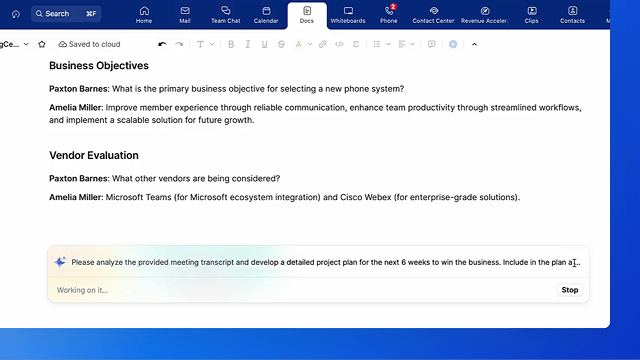The height and width of the screenshot is (360, 640).
Task: Switch to Team Chat
Action: pyautogui.click(x=225, y=15)
